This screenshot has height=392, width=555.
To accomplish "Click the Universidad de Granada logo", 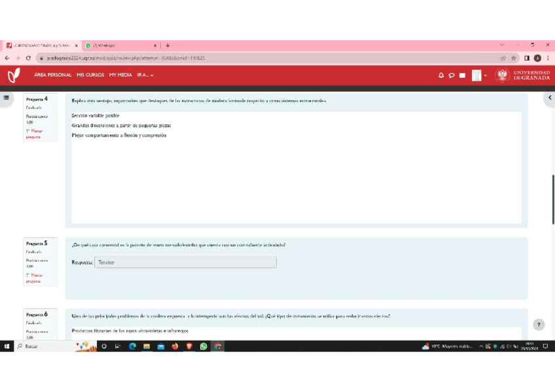I will [x=523, y=75].
